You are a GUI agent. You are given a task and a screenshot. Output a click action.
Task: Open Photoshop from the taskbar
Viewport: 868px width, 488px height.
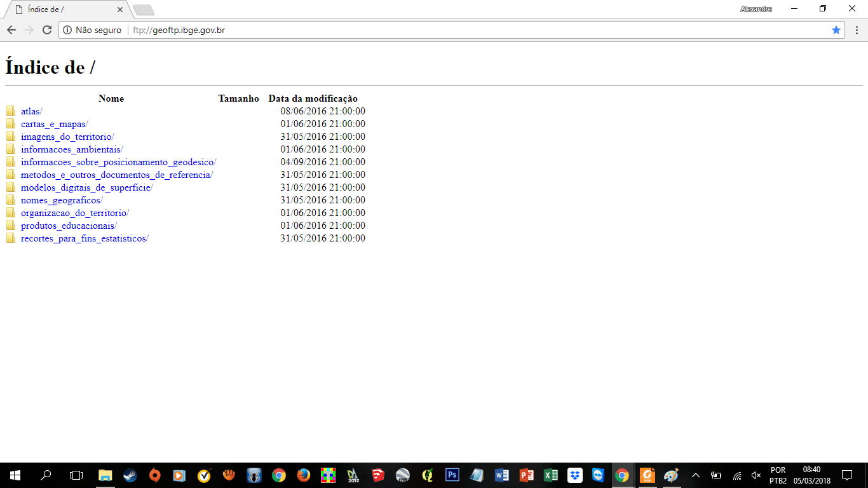tap(452, 475)
